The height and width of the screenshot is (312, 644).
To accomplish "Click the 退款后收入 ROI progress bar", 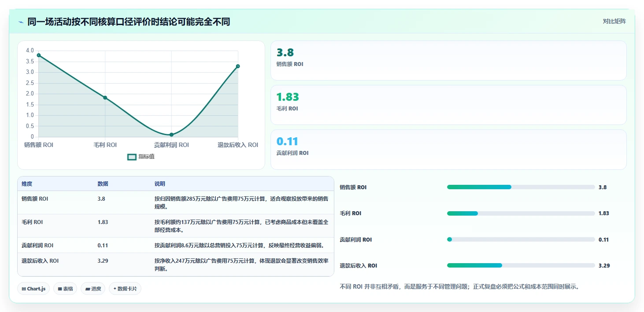I will [521, 265].
